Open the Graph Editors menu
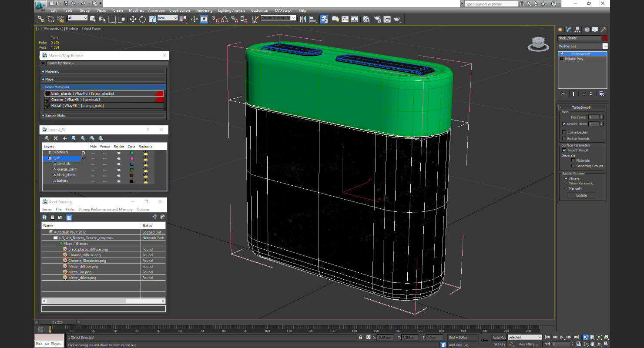This screenshot has height=348, width=644. tap(180, 10)
